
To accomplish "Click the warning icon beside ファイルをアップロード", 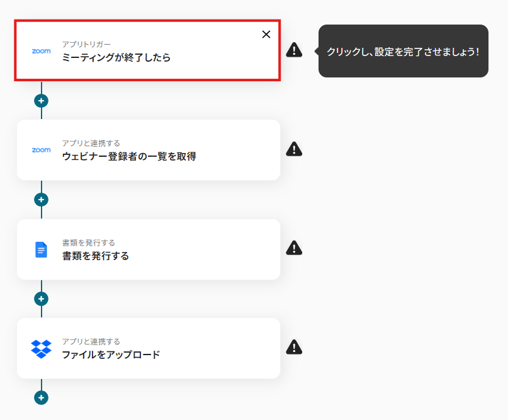I will [x=294, y=347].
